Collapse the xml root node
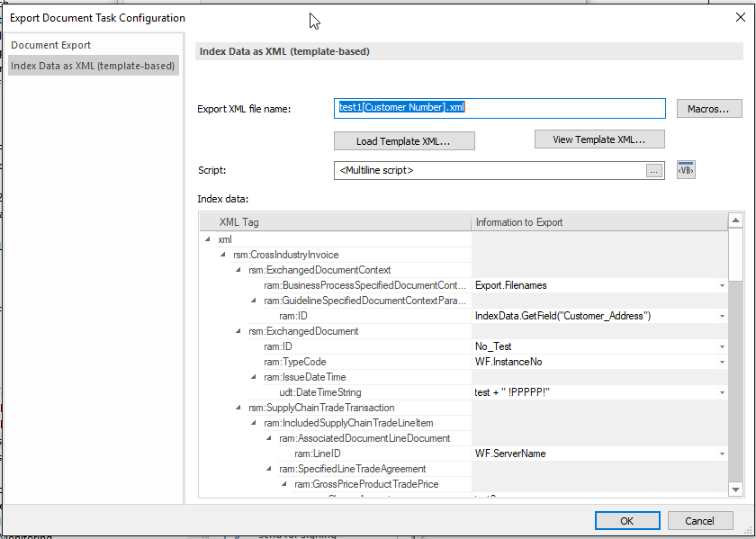This screenshot has height=539, width=756. (209, 239)
